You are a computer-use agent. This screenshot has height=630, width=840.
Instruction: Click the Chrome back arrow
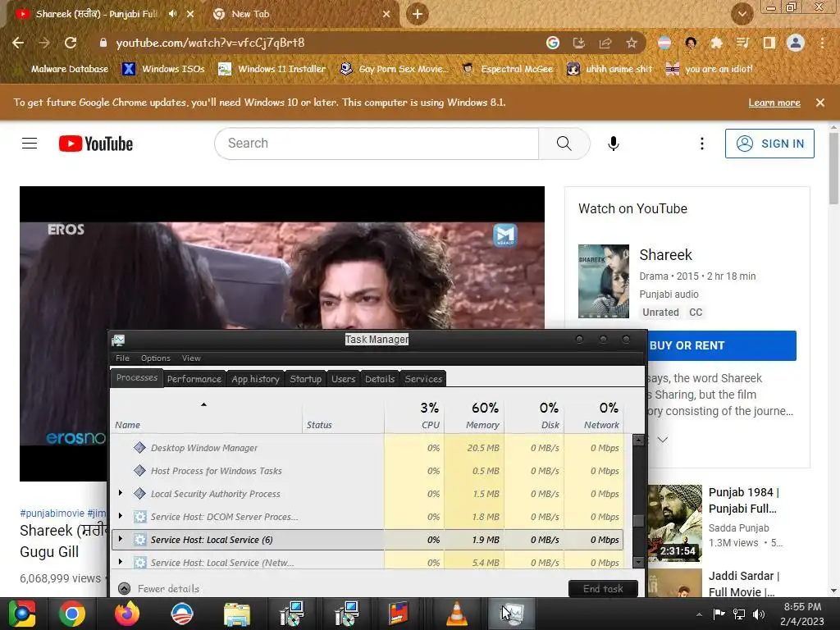point(18,43)
